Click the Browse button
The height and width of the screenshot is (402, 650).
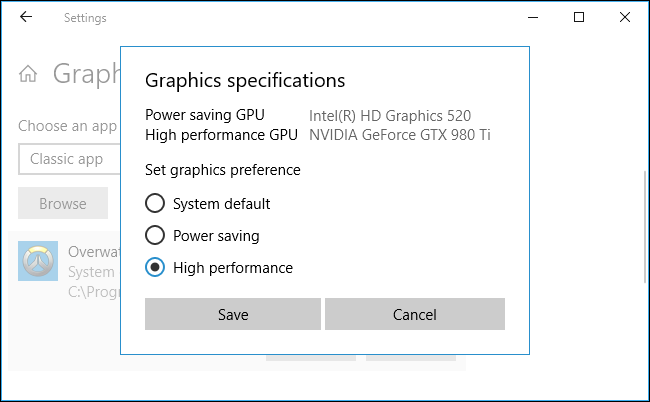tap(62, 204)
